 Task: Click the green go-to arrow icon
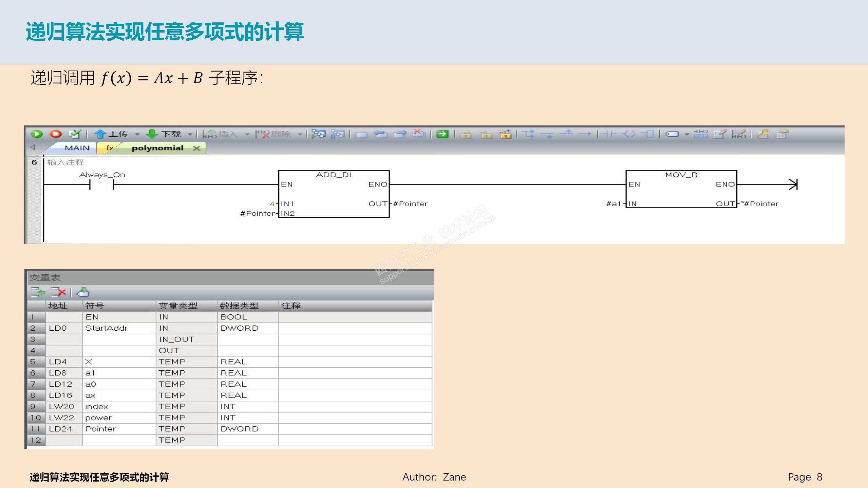[442, 134]
